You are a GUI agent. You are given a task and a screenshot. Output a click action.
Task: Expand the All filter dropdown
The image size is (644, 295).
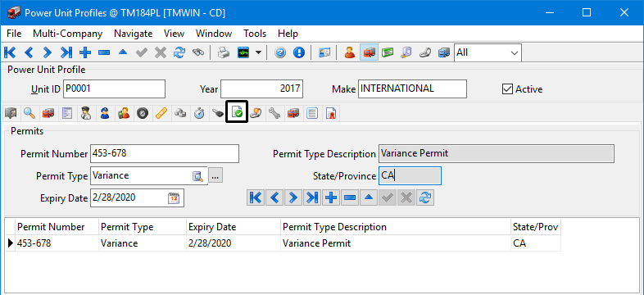(x=488, y=52)
